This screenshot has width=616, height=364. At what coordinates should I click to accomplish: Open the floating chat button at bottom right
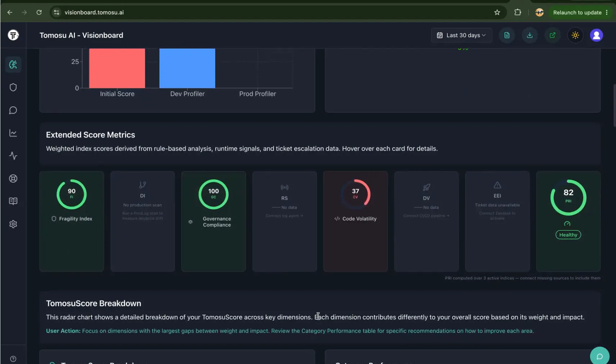[x=600, y=356]
